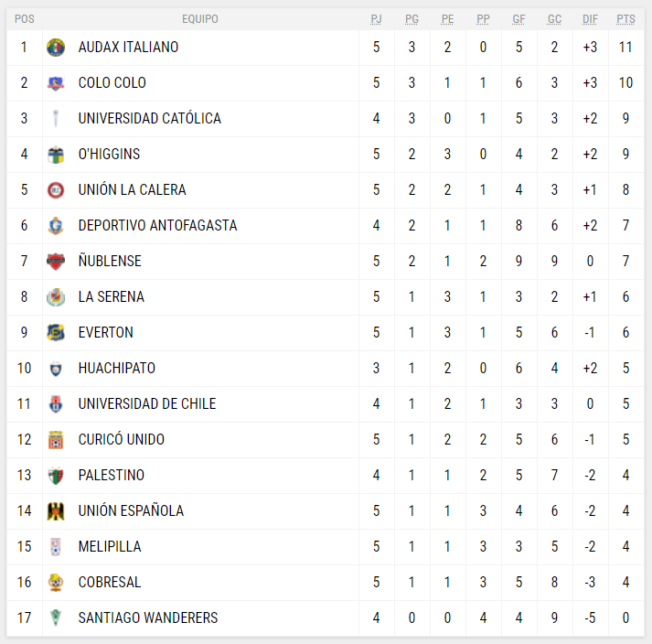Open the Santiago Wanderers team link
The height and width of the screenshot is (644, 652).
click(147, 617)
